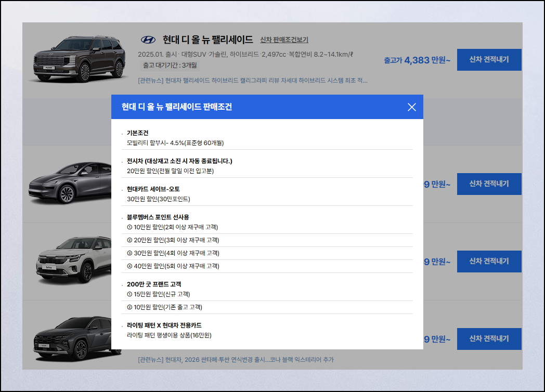545x392 pixels.
Task: Click ② 10만원 할인(기존 출고 고객)
Action: pyautogui.click(x=164, y=307)
